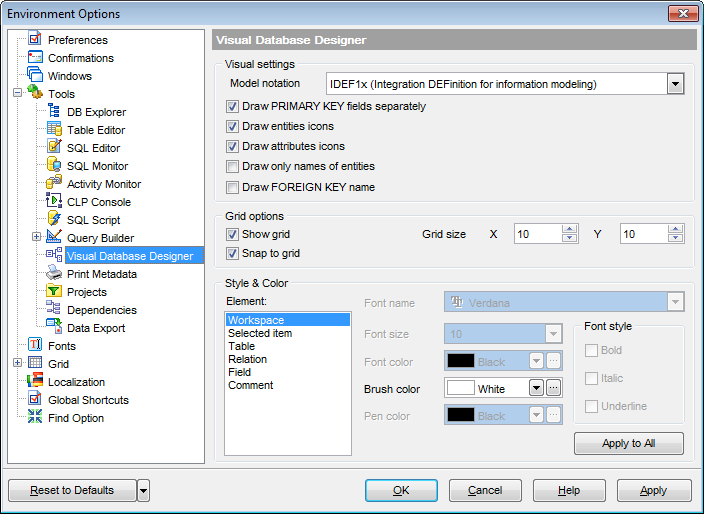Expand the Query Builder node
The image size is (704, 514).
(x=37, y=237)
